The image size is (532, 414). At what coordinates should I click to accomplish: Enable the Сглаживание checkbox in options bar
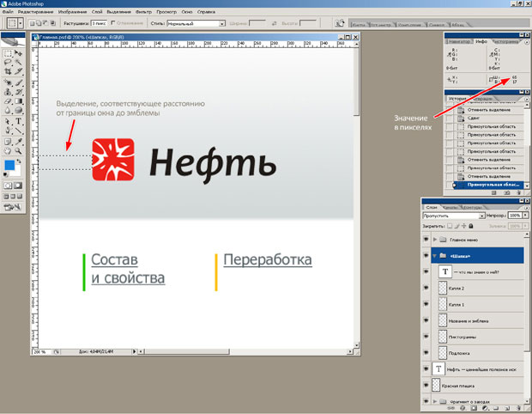[x=114, y=23]
